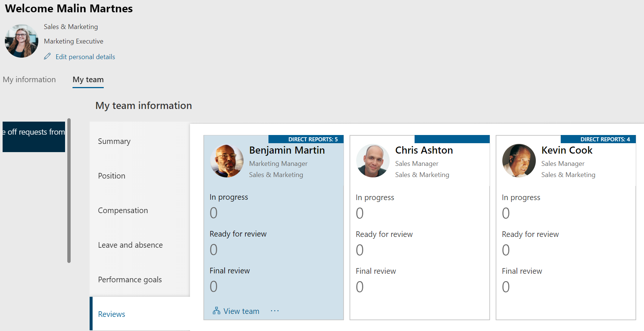Click View team link
644x331 pixels.
click(x=241, y=311)
